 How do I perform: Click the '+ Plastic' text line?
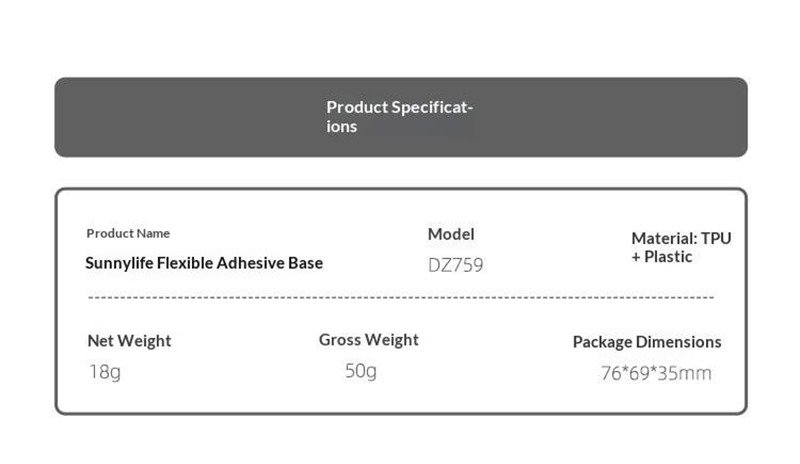[x=662, y=257]
